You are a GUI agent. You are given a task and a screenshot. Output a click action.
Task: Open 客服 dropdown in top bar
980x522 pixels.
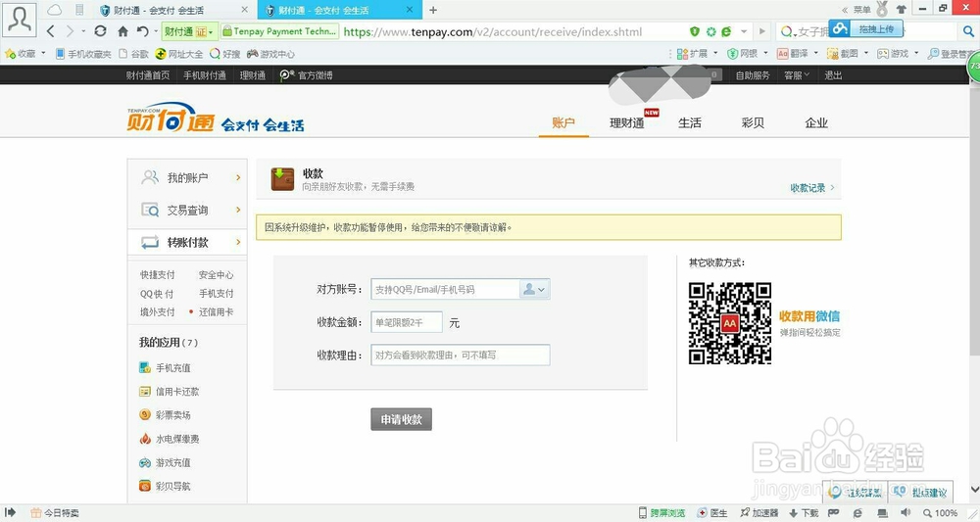[796, 75]
